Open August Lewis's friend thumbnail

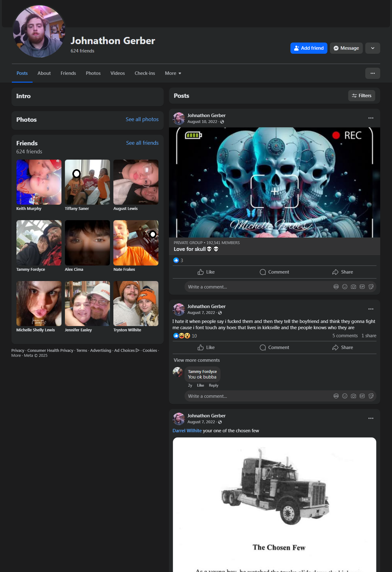[136, 182]
